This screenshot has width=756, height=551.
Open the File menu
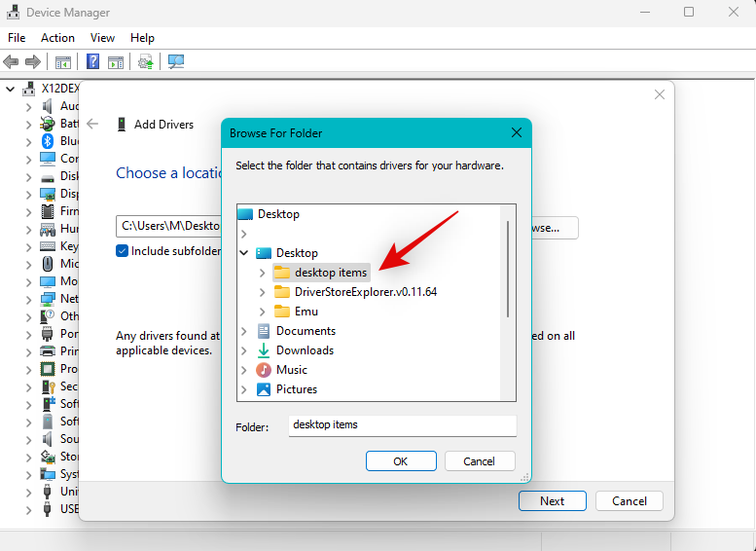tap(17, 38)
